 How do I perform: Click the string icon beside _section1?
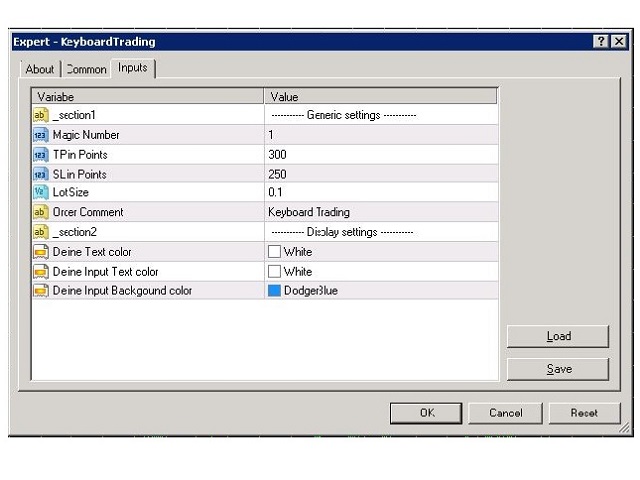40,115
